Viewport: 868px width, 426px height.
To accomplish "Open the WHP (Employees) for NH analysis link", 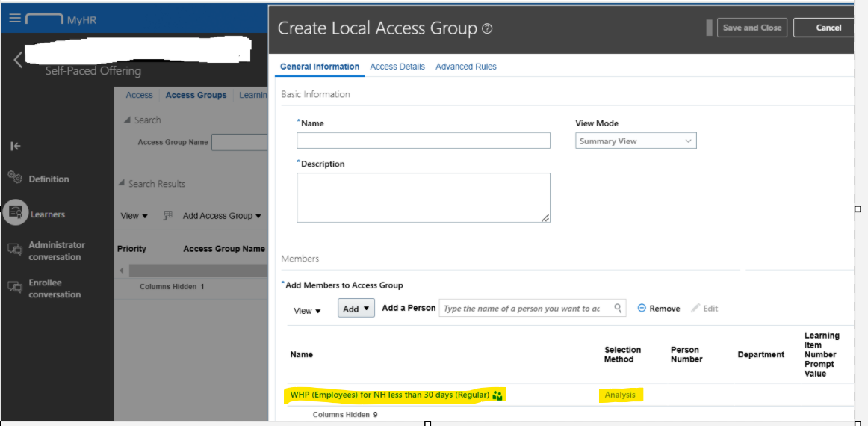I will tap(390, 395).
